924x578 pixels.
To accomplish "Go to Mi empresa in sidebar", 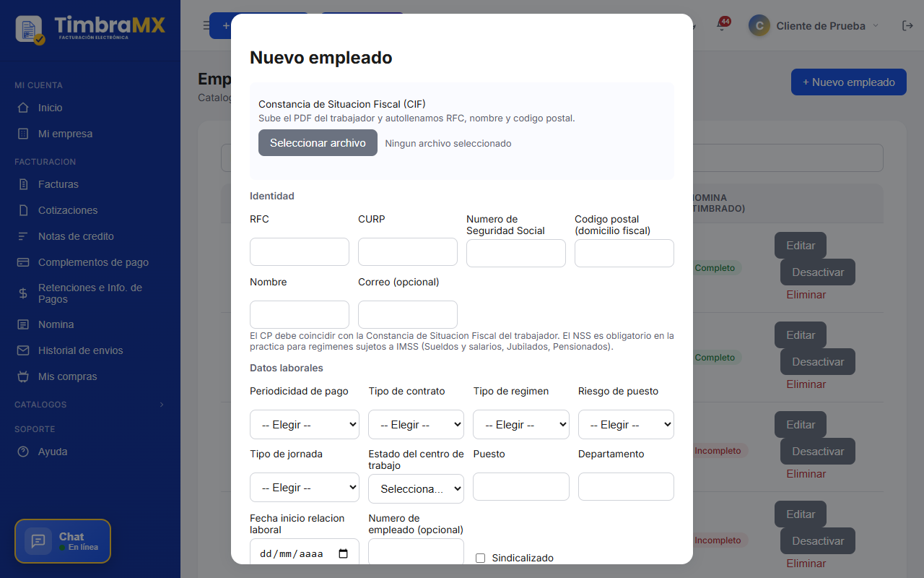I will [65, 134].
